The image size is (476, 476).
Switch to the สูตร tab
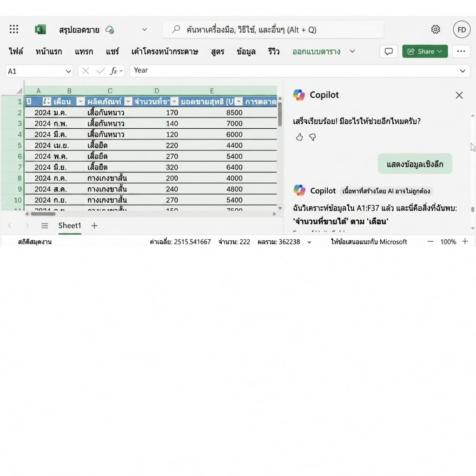pyautogui.click(x=218, y=52)
